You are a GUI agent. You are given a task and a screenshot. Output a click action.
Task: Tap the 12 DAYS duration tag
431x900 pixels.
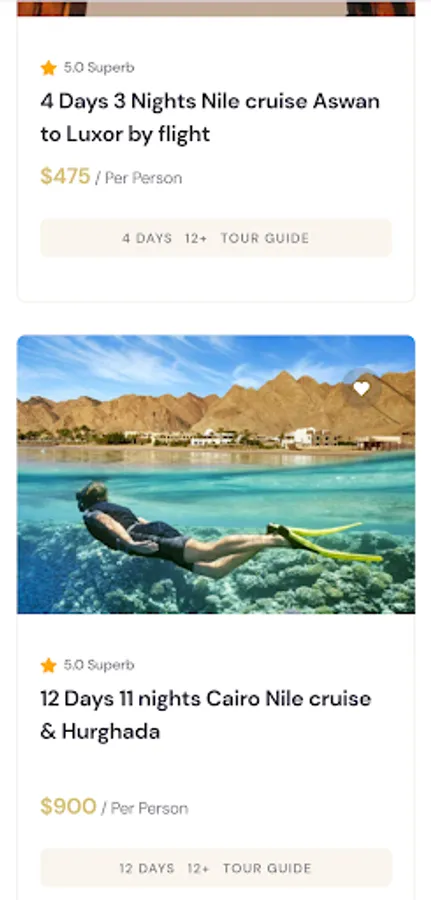click(x=147, y=868)
